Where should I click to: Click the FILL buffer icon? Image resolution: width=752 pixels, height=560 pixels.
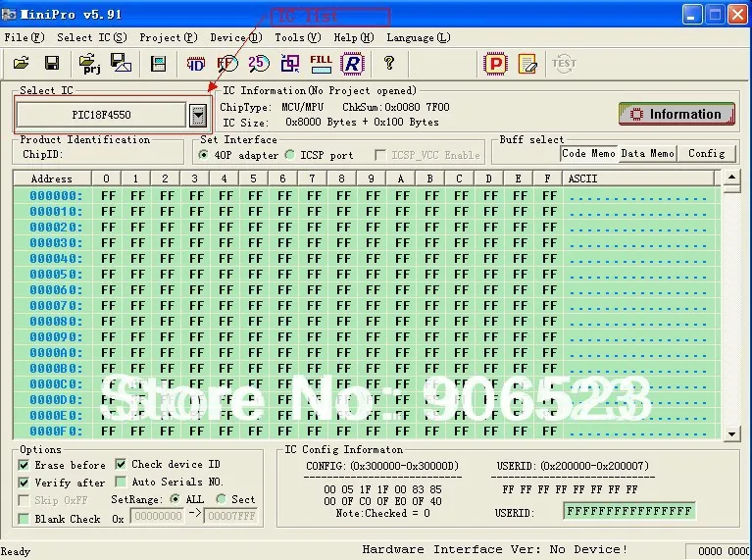point(321,64)
